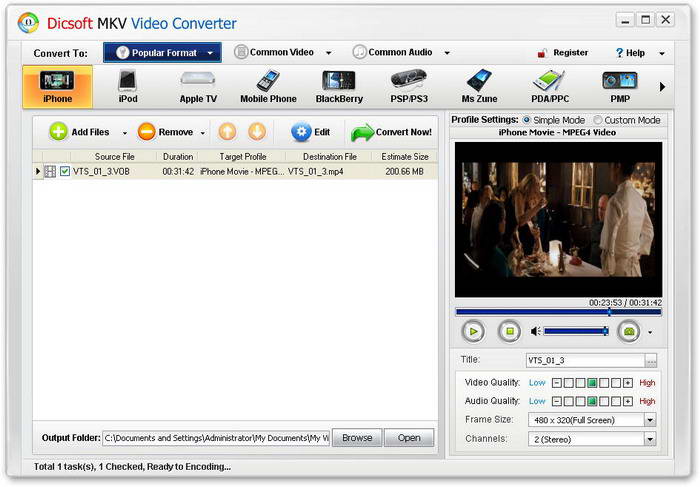Select Custom Mode radio button
This screenshot has height=487, width=700.
pyautogui.click(x=597, y=120)
